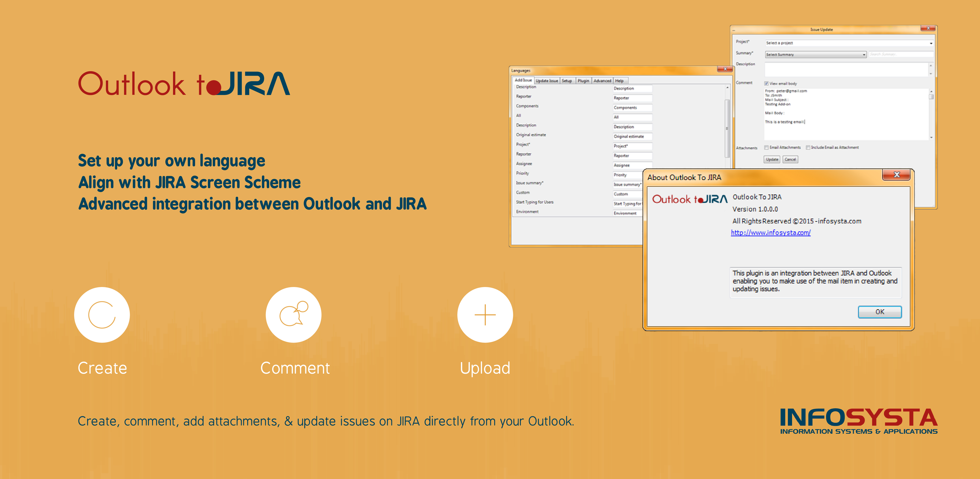Click the Infosysta company logo
The height and width of the screenshot is (479, 980).
859,421
